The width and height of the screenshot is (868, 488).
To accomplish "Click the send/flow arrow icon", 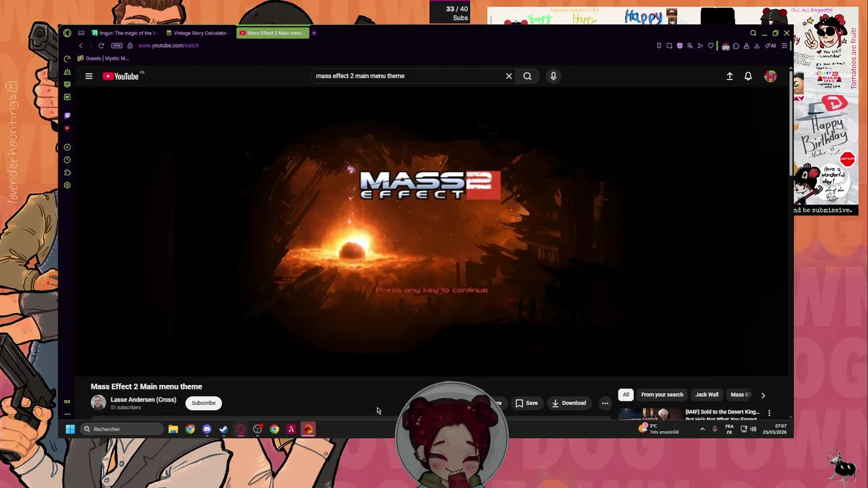I will tap(700, 45).
